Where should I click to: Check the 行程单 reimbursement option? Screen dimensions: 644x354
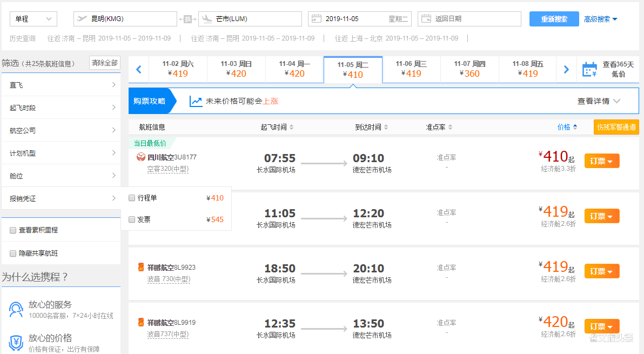(x=132, y=198)
